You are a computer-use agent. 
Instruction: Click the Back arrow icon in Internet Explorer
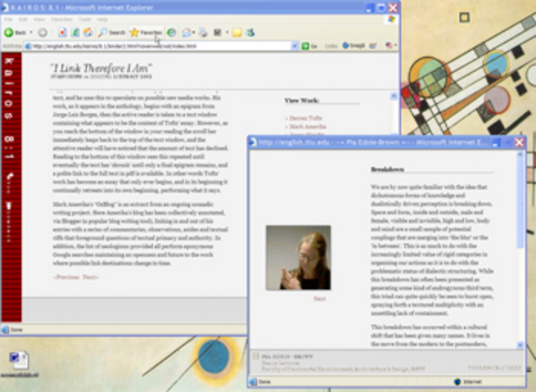[9, 33]
